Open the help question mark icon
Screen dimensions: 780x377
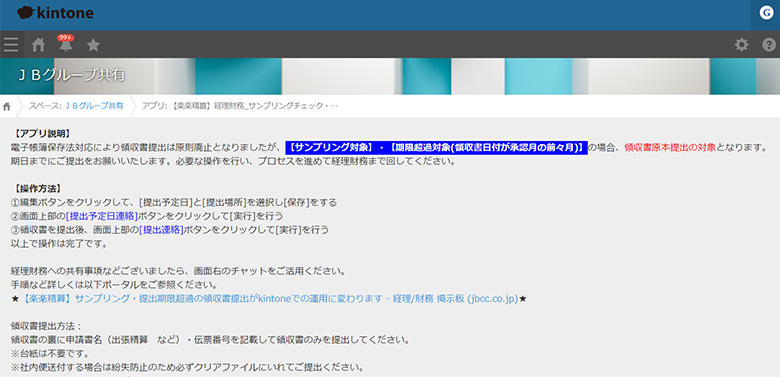pos(769,45)
